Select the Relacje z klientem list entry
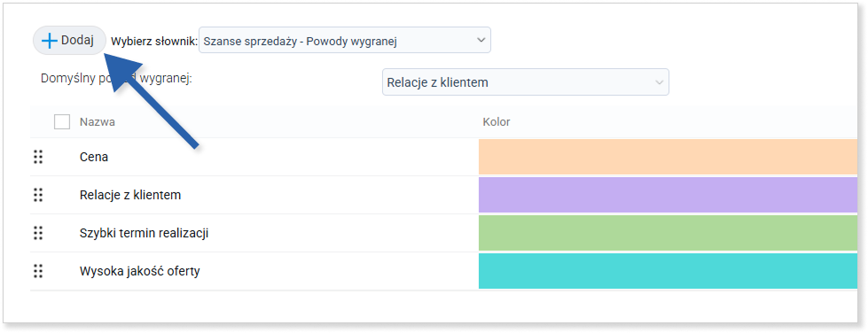The width and height of the screenshot is (868, 333). coord(130,195)
